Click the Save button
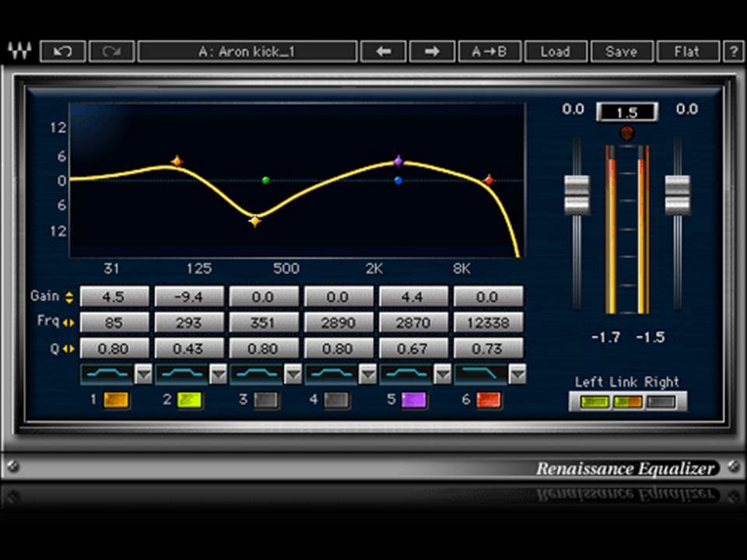Screen dimensions: 747x560 pyautogui.click(x=621, y=51)
